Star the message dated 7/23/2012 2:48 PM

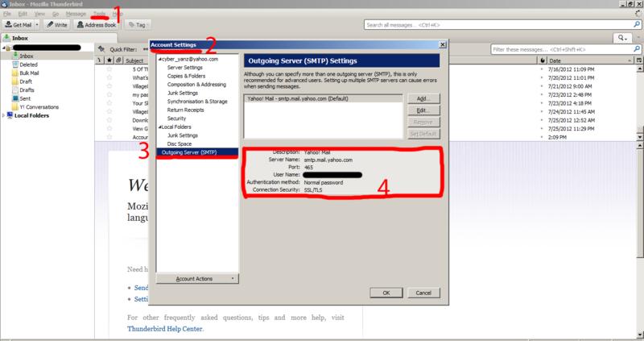109,94
